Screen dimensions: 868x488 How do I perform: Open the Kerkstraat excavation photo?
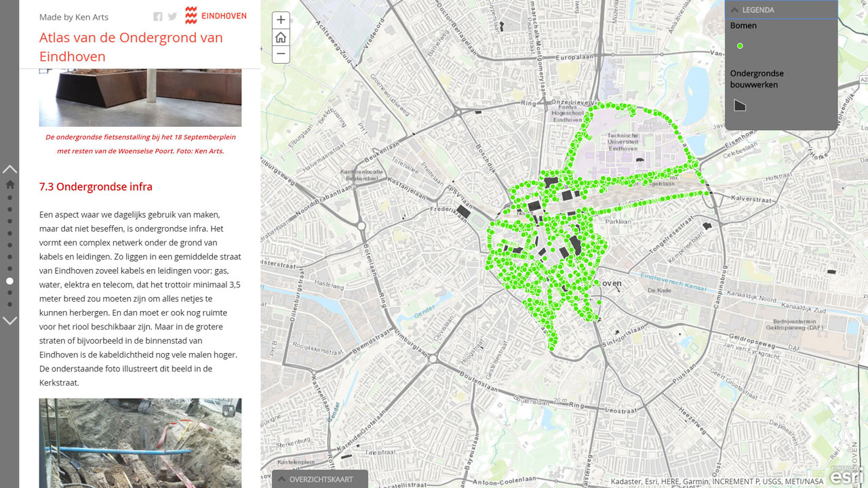pos(140,443)
